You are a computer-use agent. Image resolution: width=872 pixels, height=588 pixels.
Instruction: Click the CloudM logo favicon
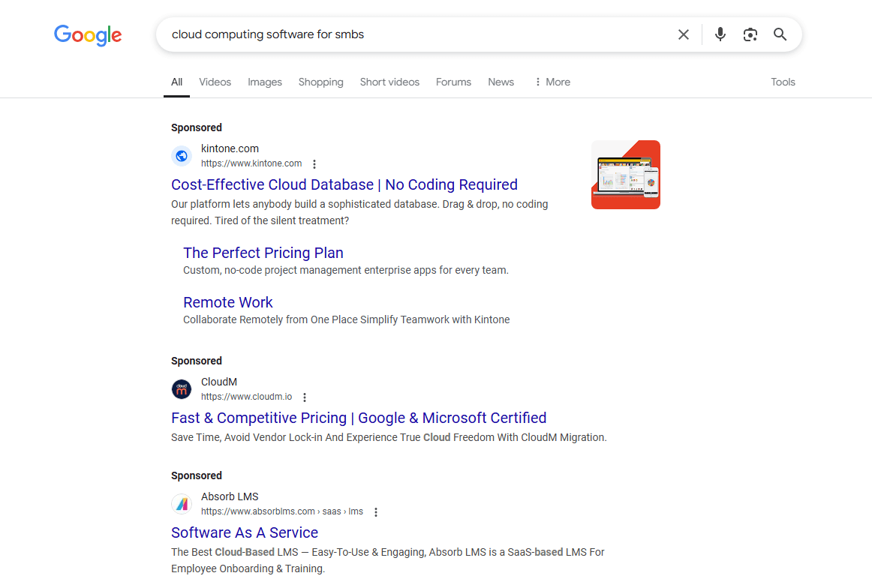182,389
